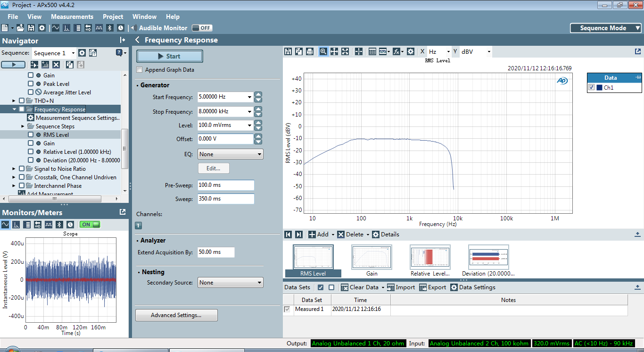
Task: Open Help menu
Action: [173, 17]
